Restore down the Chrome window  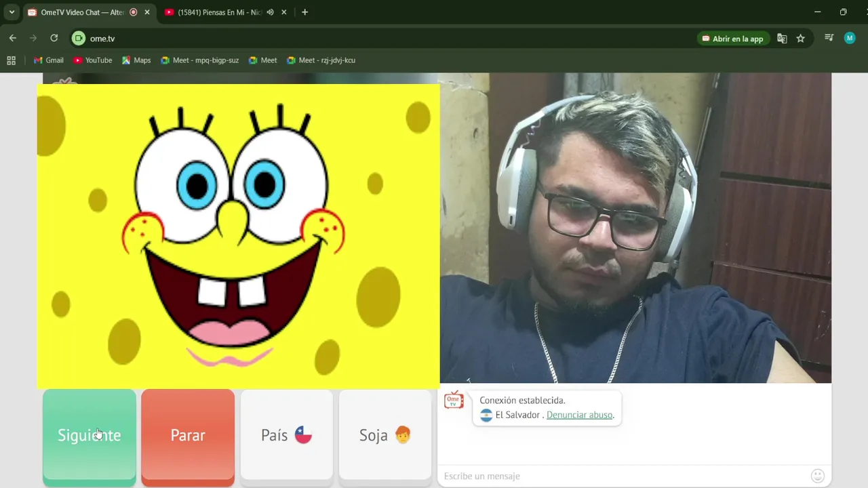pos(843,12)
